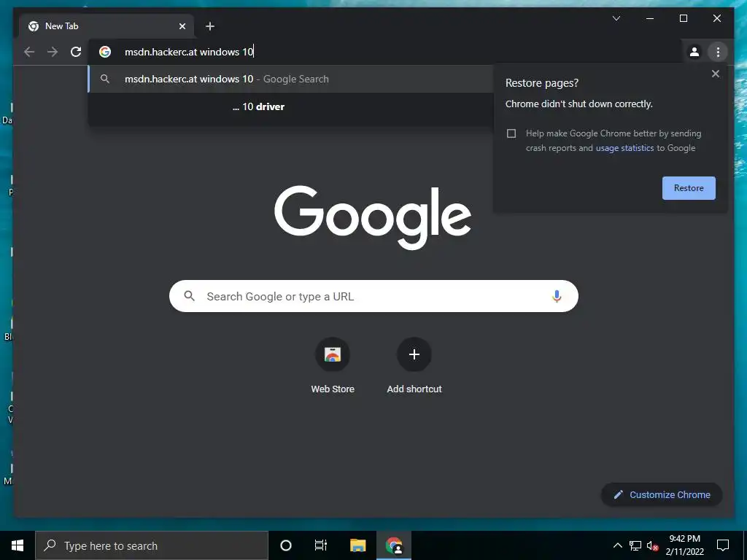This screenshot has width=747, height=560.
Task: Minimize the Chrome window
Action: point(650,18)
